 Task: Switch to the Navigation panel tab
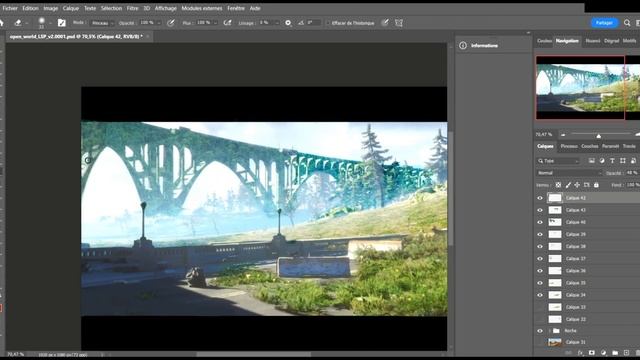567,41
